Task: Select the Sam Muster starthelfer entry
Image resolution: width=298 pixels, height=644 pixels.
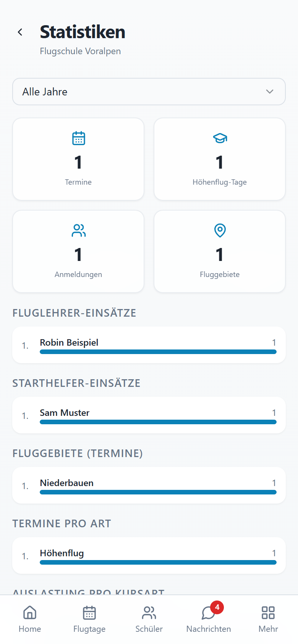Action: click(x=149, y=415)
